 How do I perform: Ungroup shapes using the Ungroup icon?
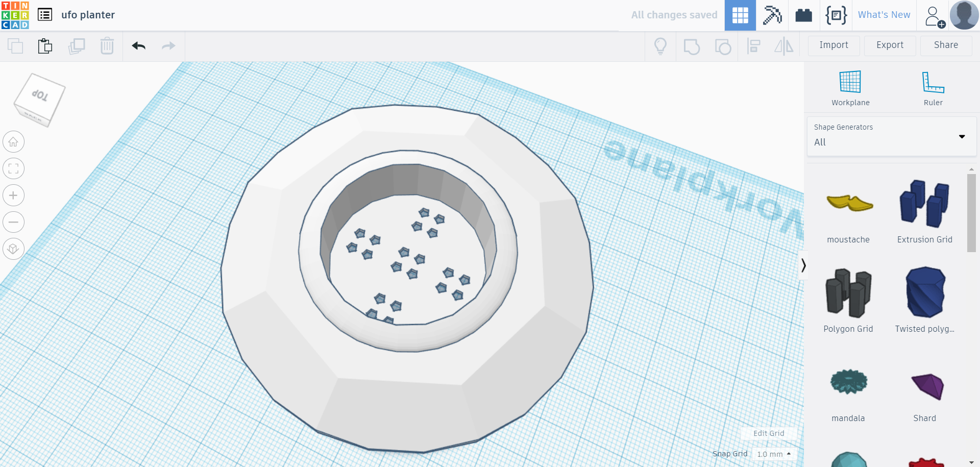click(723, 46)
